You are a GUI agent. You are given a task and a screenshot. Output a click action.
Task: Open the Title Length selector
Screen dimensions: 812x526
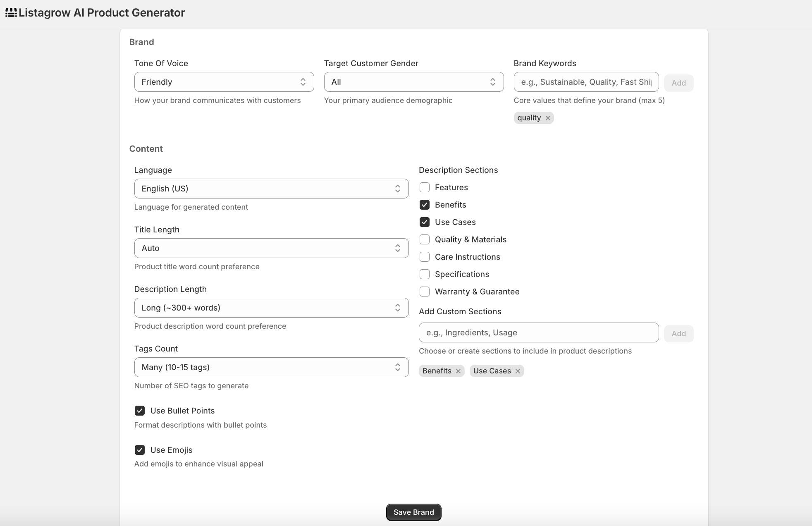coord(271,248)
